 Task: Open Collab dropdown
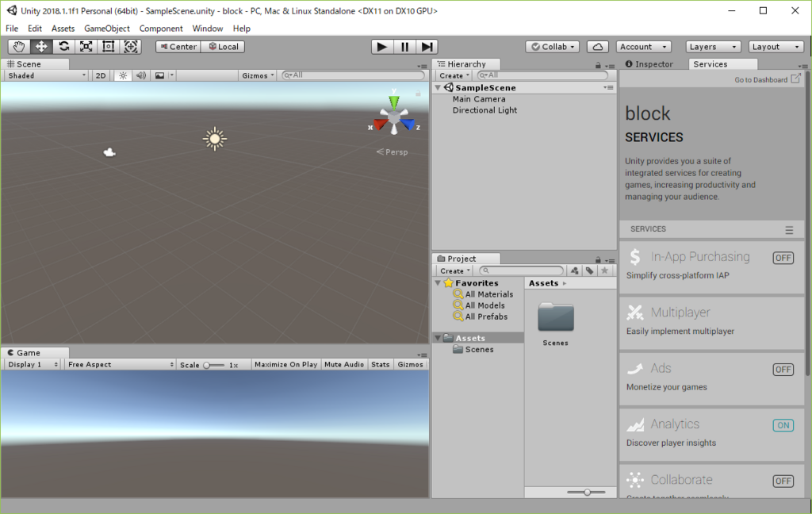pos(553,47)
